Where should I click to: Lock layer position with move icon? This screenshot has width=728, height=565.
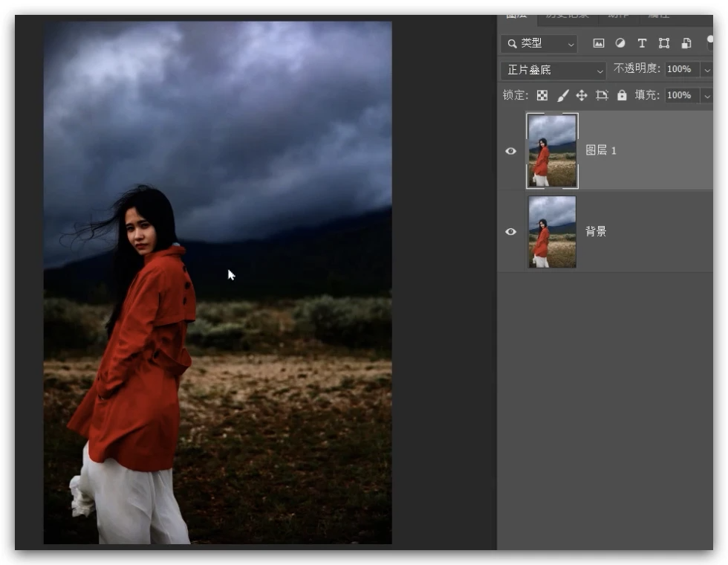(582, 95)
